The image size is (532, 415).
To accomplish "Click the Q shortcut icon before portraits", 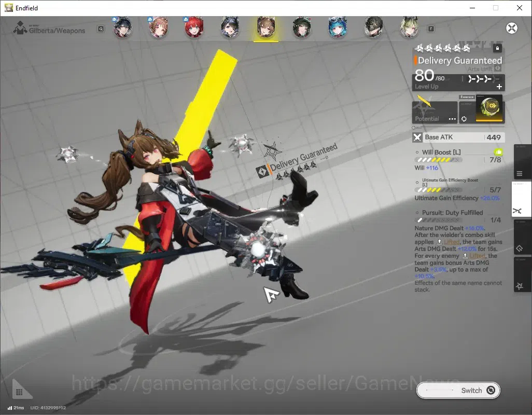I will coord(101,29).
